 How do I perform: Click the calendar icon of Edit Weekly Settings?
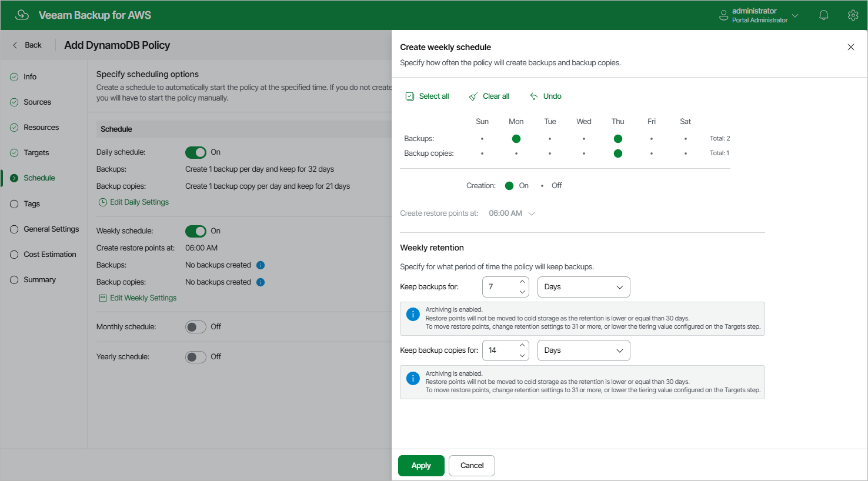coord(103,298)
